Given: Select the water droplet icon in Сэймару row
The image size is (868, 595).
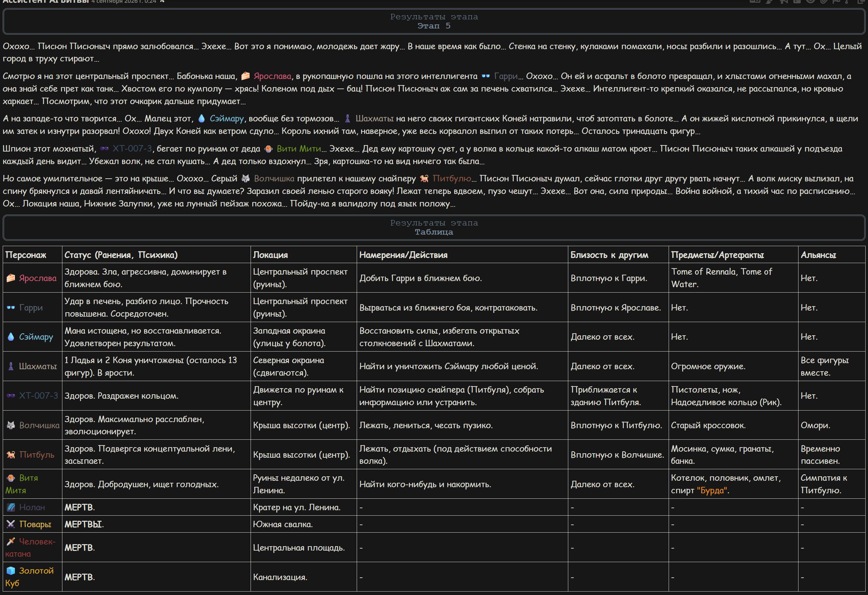Looking at the screenshot, I should pyautogui.click(x=11, y=337).
